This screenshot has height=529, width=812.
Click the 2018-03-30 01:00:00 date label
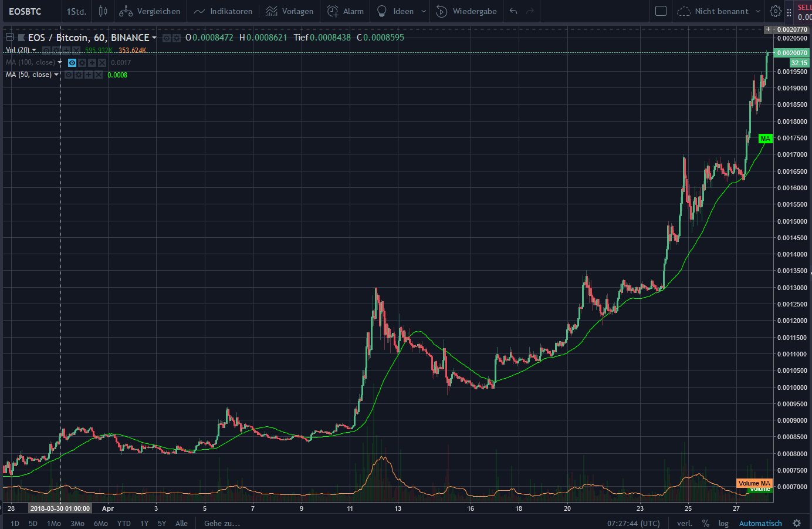point(60,508)
